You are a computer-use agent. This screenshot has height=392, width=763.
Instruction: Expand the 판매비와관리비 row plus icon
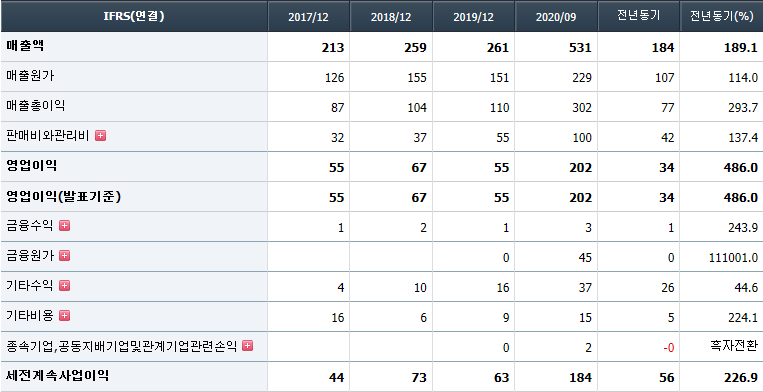coord(100,136)
